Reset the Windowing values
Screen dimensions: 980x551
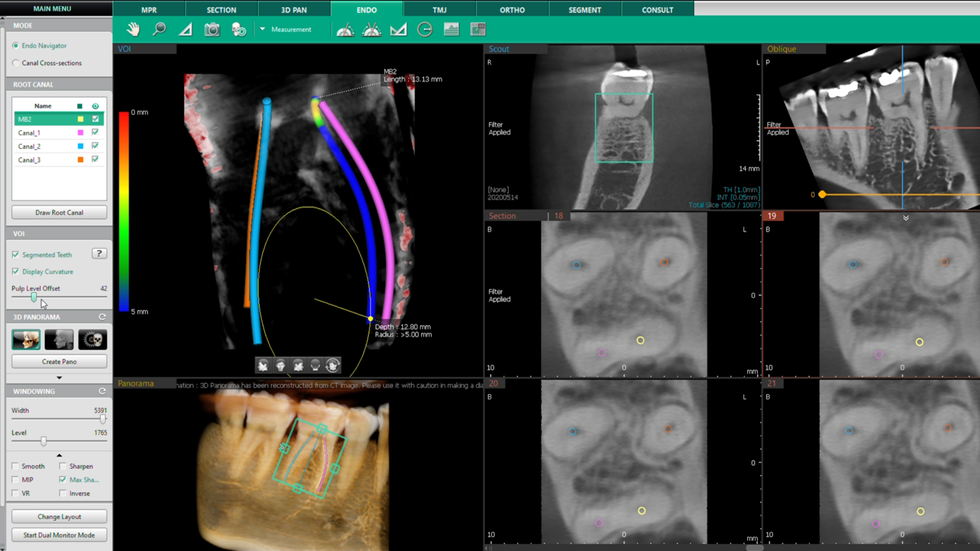(102, 391)
